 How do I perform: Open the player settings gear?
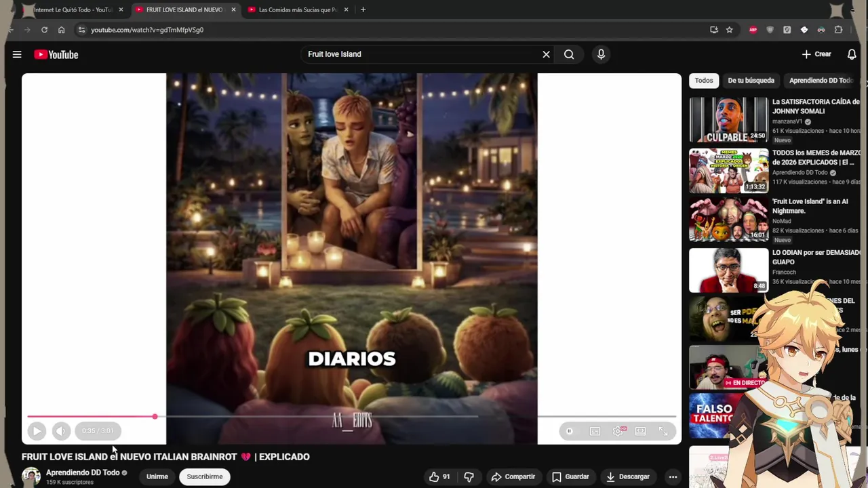coord(618,431)
